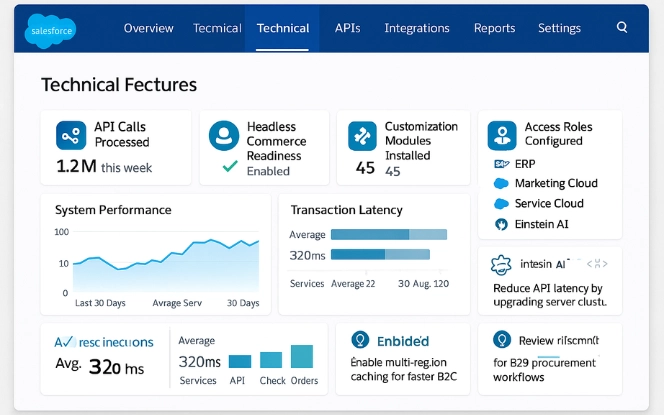
Task: Select the ERP access role link
Action: point(525,164)
